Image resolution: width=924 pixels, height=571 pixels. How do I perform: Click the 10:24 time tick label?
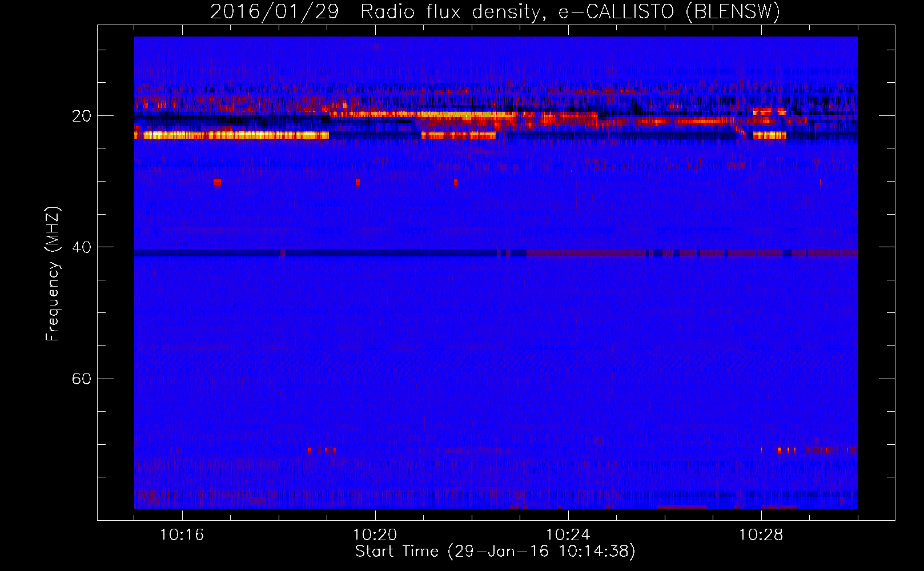[x=568, y=535]
